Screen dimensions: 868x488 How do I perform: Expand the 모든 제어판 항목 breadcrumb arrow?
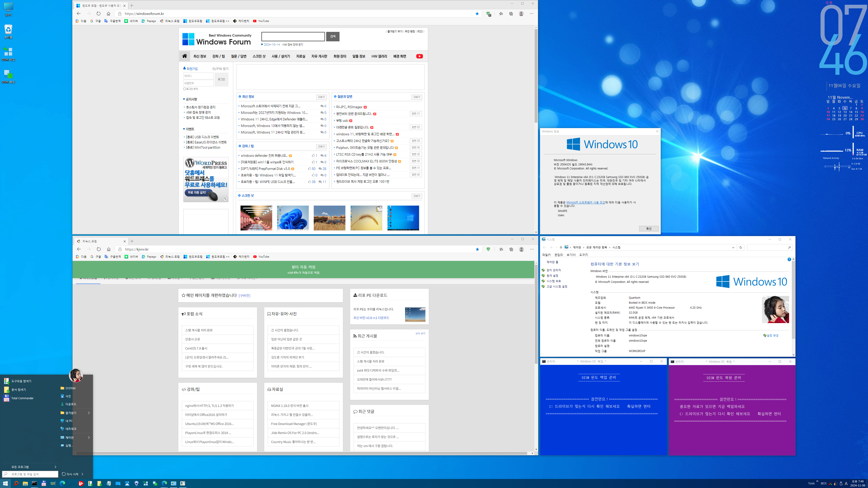pyautogui.click(x=610, y=248)
